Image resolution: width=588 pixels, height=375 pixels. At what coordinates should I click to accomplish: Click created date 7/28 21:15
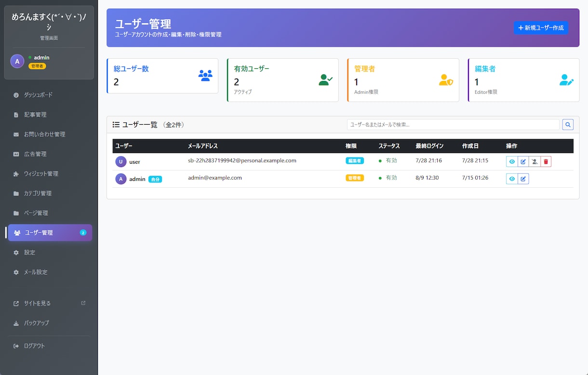[x=475, y=160]
